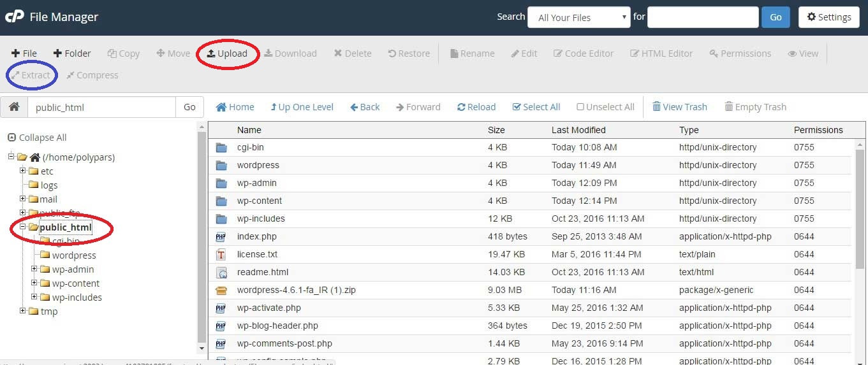Open the HTML Editor
The width and height of the screenshot is (868, 365).
[x=661, y=54]
